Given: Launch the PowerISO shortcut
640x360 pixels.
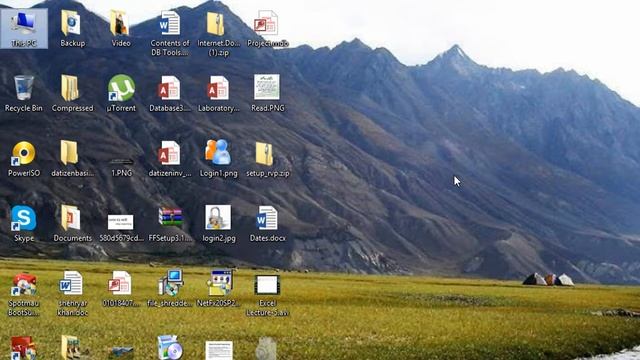Looking at the screenshot, I should (x=24, y=159).
